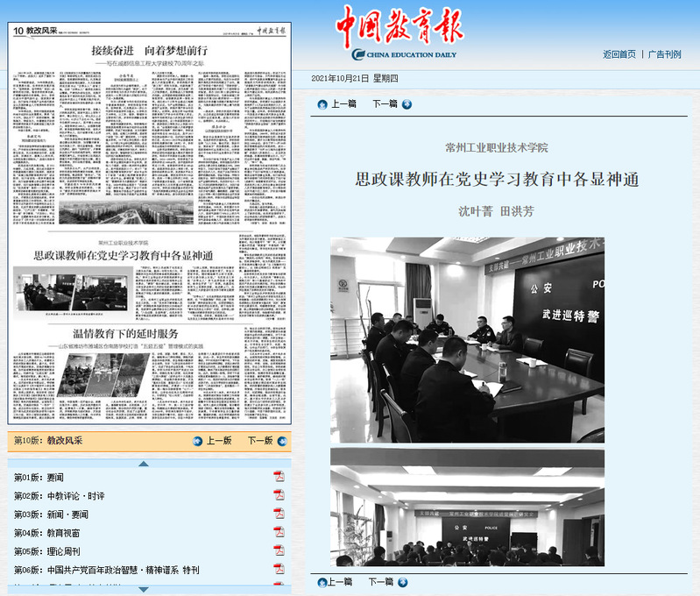700x596 pixels.
Task: Click the next article arrow icon at top
Action: tap(407, 104)
